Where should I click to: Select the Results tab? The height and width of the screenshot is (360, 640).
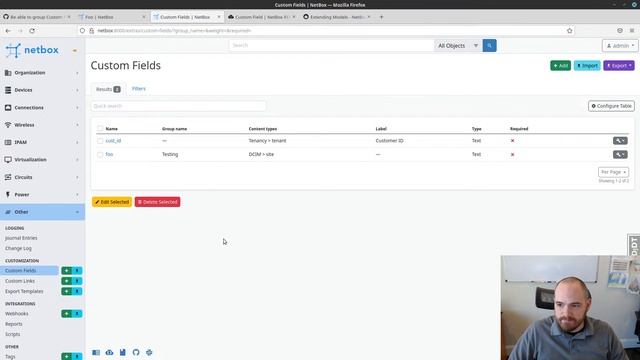[108, 89]
